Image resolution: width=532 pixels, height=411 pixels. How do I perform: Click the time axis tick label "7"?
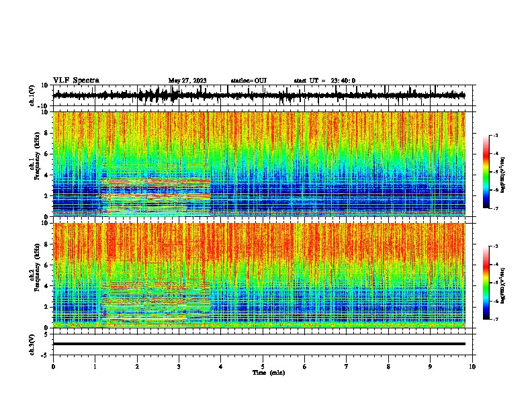coord(347,367)
